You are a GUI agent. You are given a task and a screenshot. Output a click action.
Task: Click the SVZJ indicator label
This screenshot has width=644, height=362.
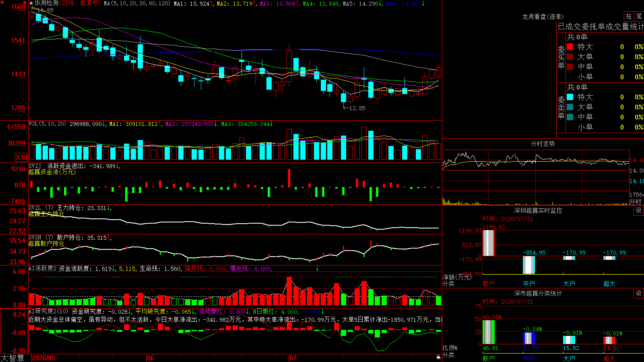point(35,166)
